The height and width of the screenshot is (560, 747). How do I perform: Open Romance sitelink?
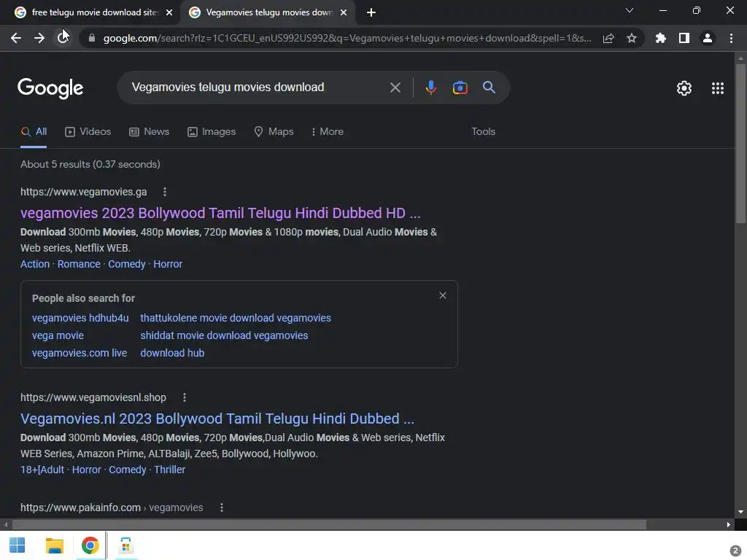pyautogui.click(x=79, y=264)
